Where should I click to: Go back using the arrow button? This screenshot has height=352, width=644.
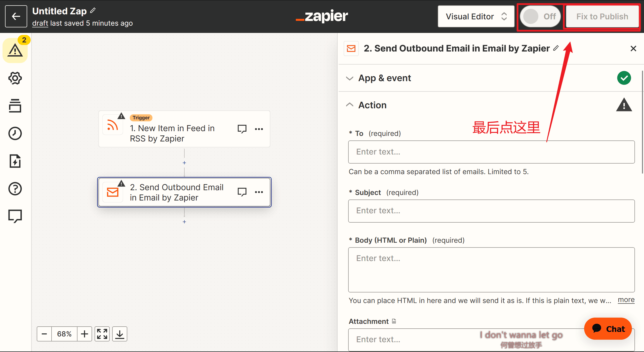16,16
